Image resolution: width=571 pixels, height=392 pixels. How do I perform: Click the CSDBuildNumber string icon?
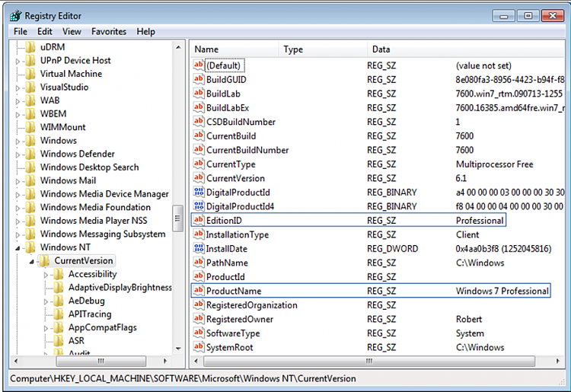point(199,122)
